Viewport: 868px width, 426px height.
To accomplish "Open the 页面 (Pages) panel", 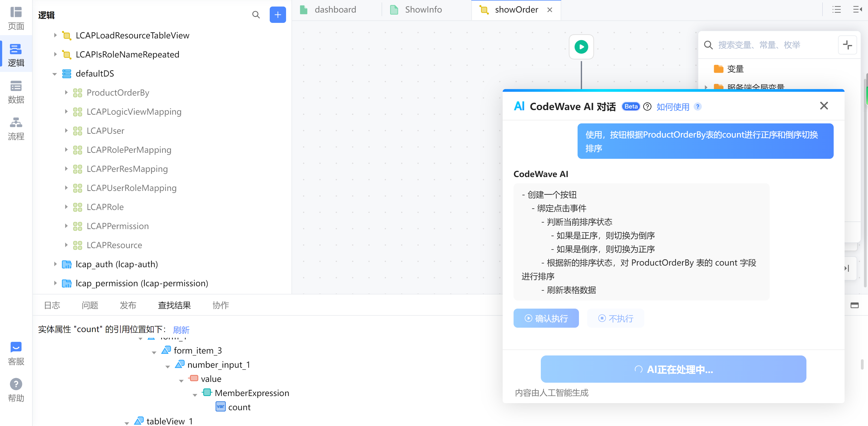I will [x=16, y=19].
